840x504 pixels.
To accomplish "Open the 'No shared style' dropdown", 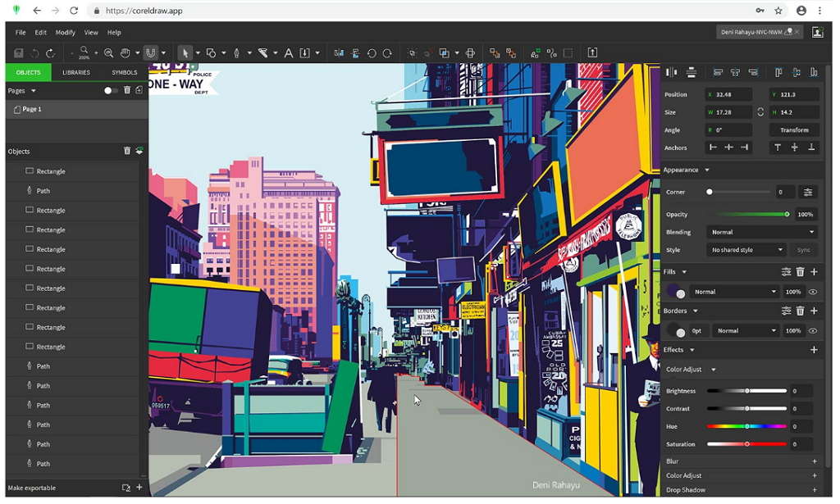I will 746,250.
